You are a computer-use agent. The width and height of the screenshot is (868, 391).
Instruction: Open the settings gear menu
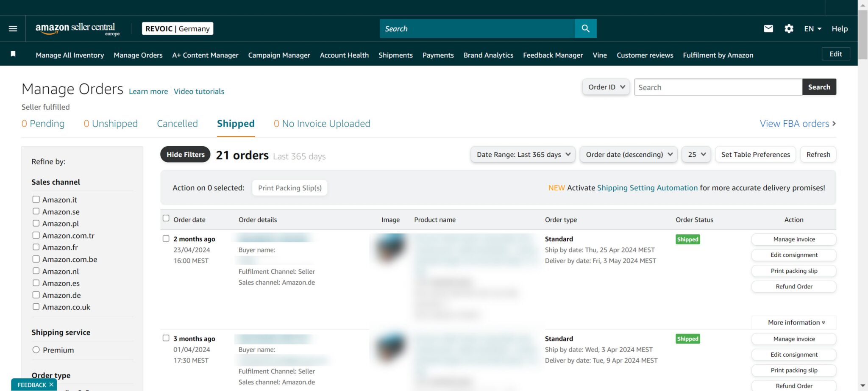(789, 28)
